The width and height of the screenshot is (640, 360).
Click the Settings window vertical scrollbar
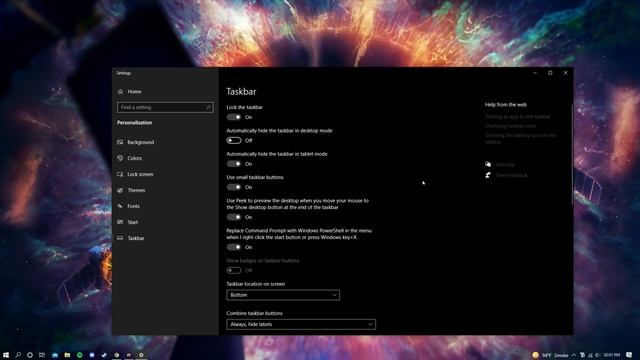coord(572,155)
